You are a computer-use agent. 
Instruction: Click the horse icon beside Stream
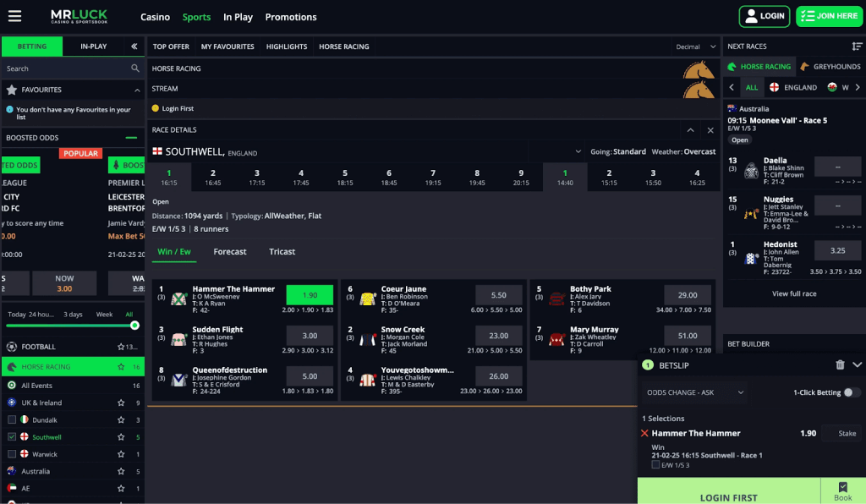699,90
